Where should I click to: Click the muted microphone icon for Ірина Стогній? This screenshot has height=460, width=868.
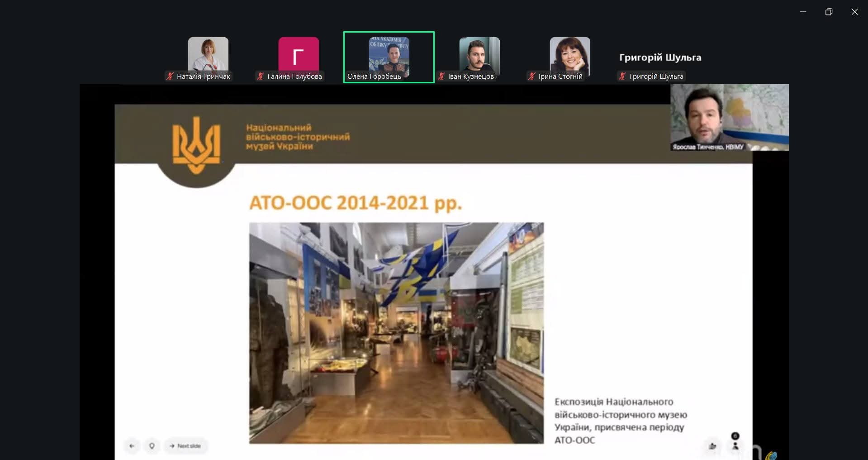[532, 77]
